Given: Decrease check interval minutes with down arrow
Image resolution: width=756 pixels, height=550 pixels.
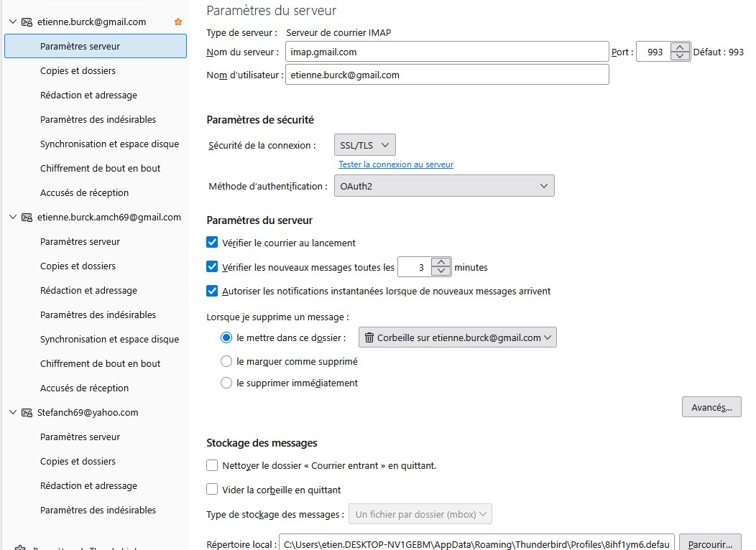Looking at the screenshot, I should pos(441,271).
